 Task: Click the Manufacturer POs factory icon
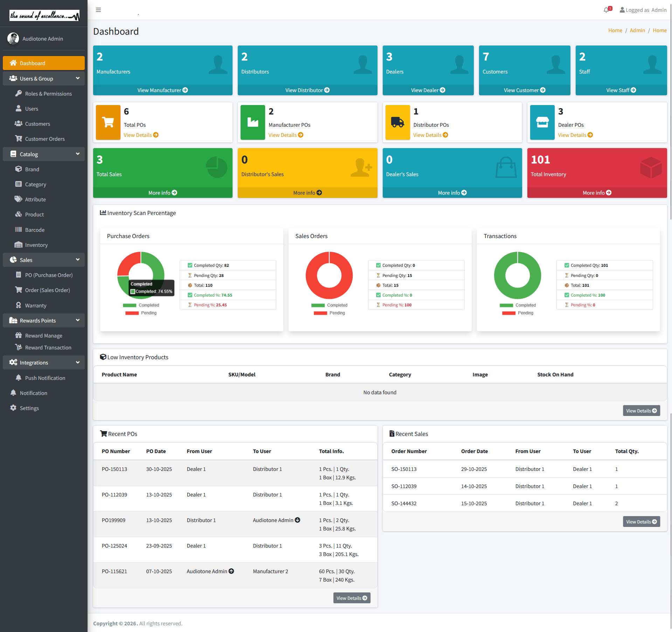[x=253, y=122]
